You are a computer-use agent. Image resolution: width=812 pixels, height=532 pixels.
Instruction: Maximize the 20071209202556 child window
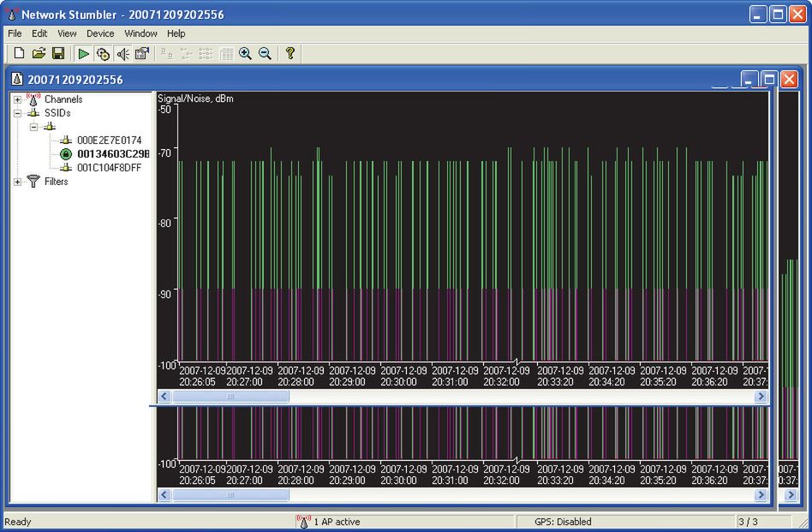[x=769, y=80]
